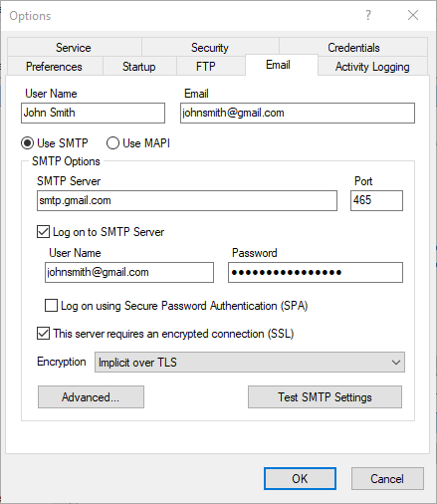Click the Cancel button
This screenshot has width=437, height=504.
(387, 478)
